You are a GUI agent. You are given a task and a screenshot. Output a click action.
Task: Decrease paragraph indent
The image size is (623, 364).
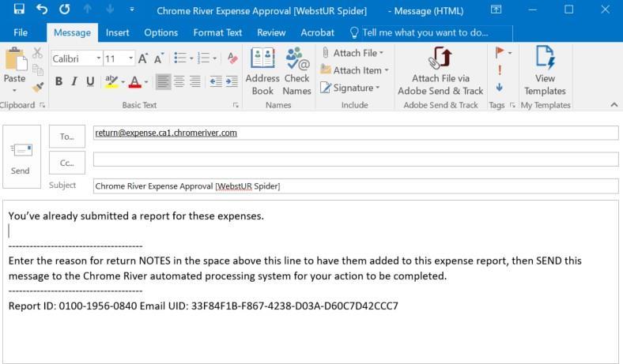tap(216, 81)
